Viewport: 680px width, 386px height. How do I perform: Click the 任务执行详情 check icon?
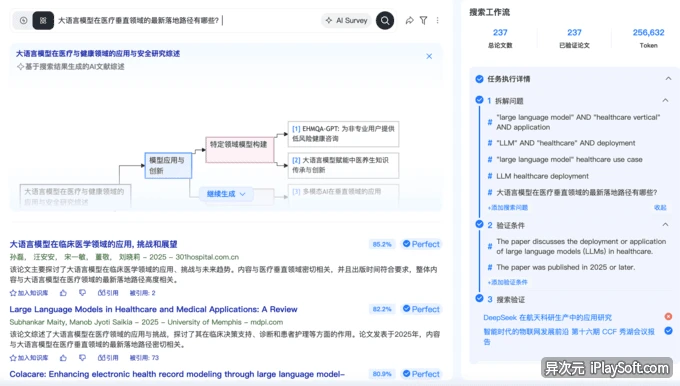pyautogui.click(x=479, y=79)
